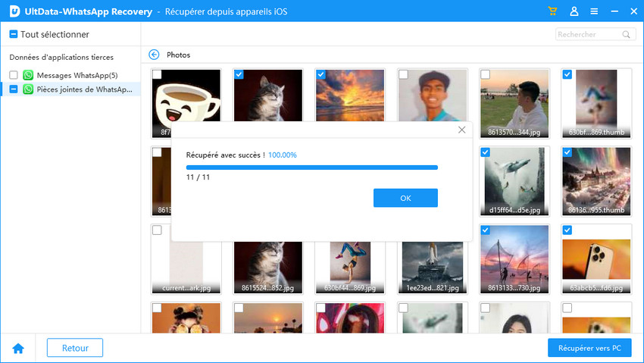This screenshot has height=363, width=644.
Task: Click Données d'applications tierces label
Action: pos(61,57)
